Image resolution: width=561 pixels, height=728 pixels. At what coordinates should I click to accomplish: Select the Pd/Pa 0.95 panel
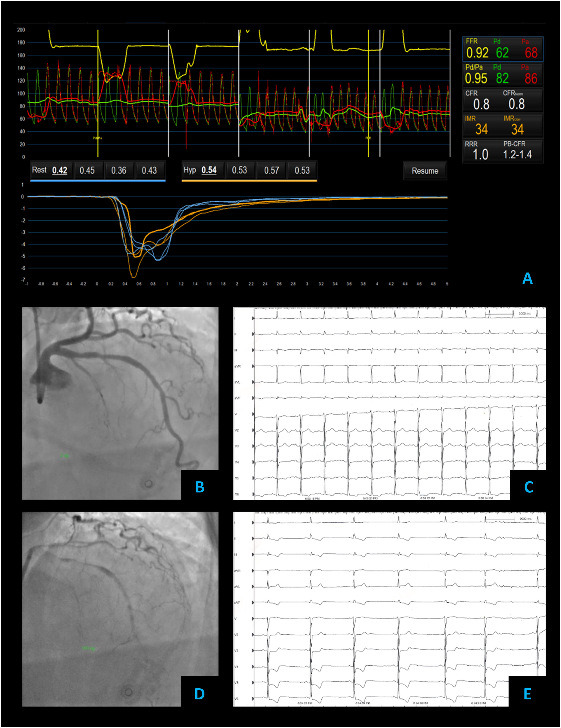point(503,75)
